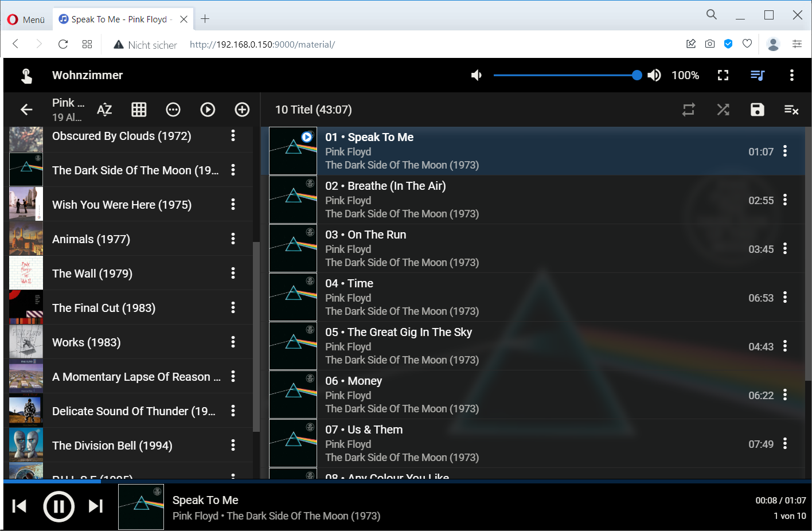Pause playback

click(59, 506)
